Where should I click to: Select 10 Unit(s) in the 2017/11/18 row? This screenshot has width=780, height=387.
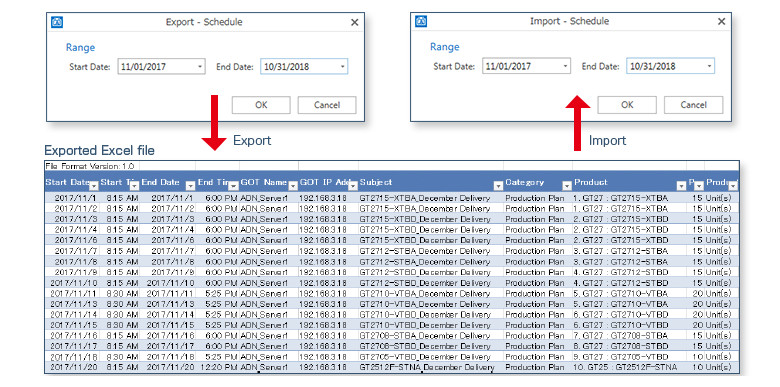coord(712,357)
